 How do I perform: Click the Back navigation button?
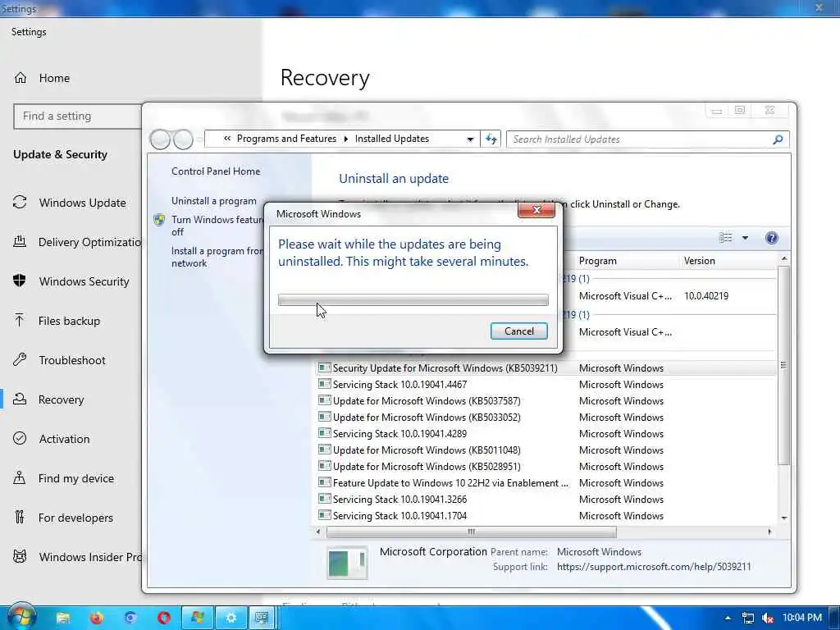tap(160, 139)
